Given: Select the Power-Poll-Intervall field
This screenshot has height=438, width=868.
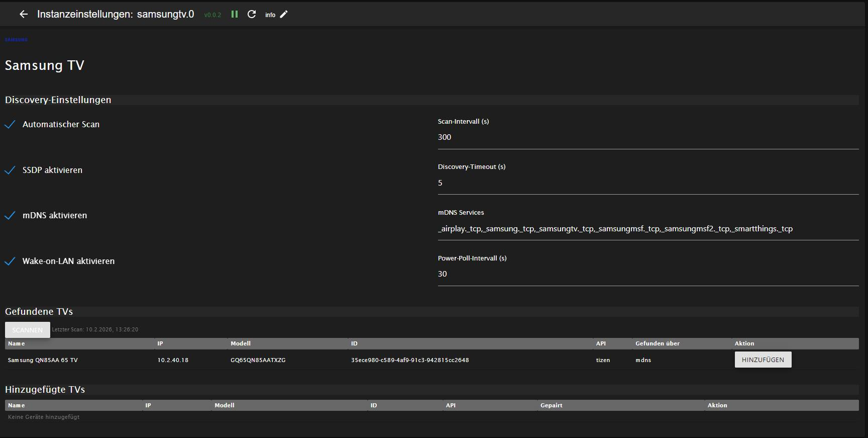Looking at the screenshot, I should click(x=648, y=274).
